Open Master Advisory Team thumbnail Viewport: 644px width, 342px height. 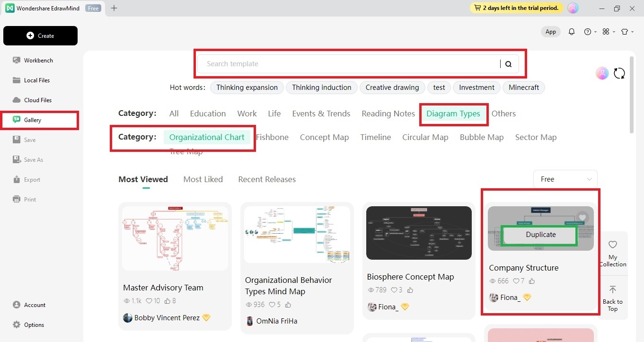point(175,238)
